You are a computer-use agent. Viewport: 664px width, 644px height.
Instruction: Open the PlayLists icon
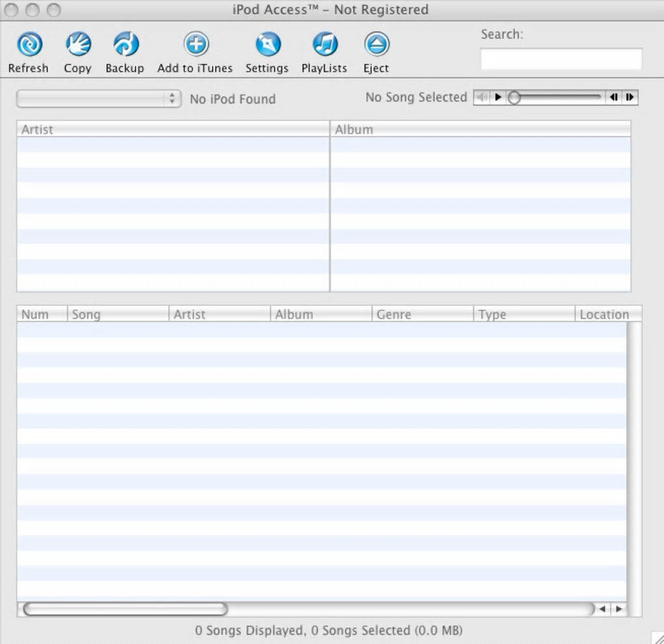tap(325, 44)
